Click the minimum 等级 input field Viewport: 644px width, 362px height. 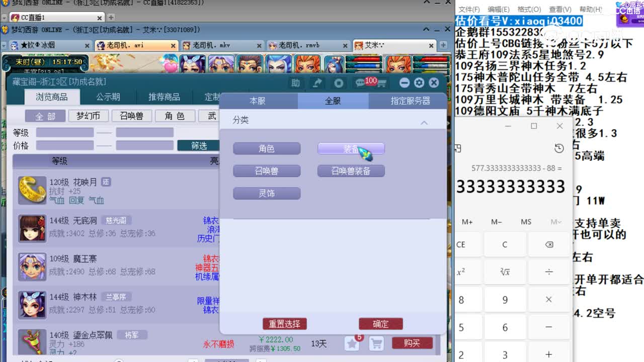tap(65, 133)
